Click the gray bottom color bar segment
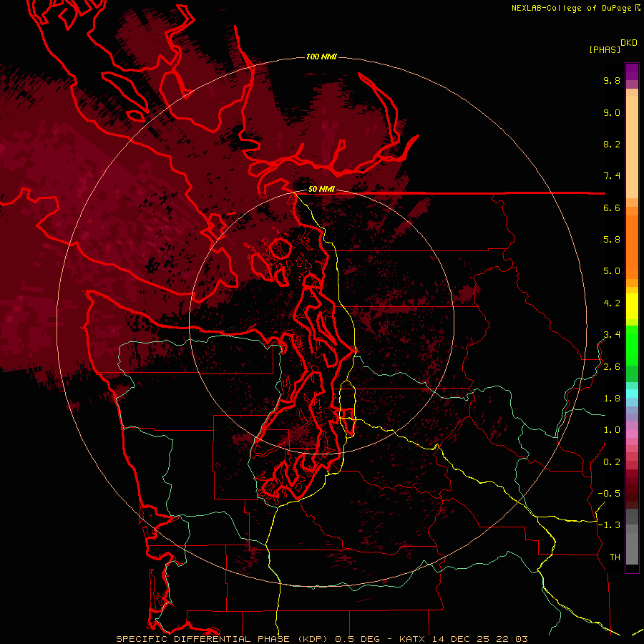The image size is (644, 644). [x=632, y=550]
